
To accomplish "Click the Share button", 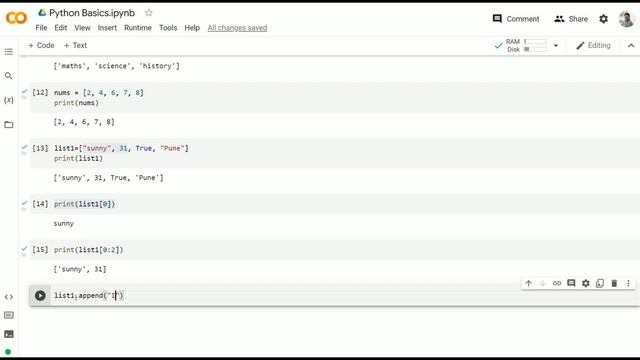I will click(571, 19).
